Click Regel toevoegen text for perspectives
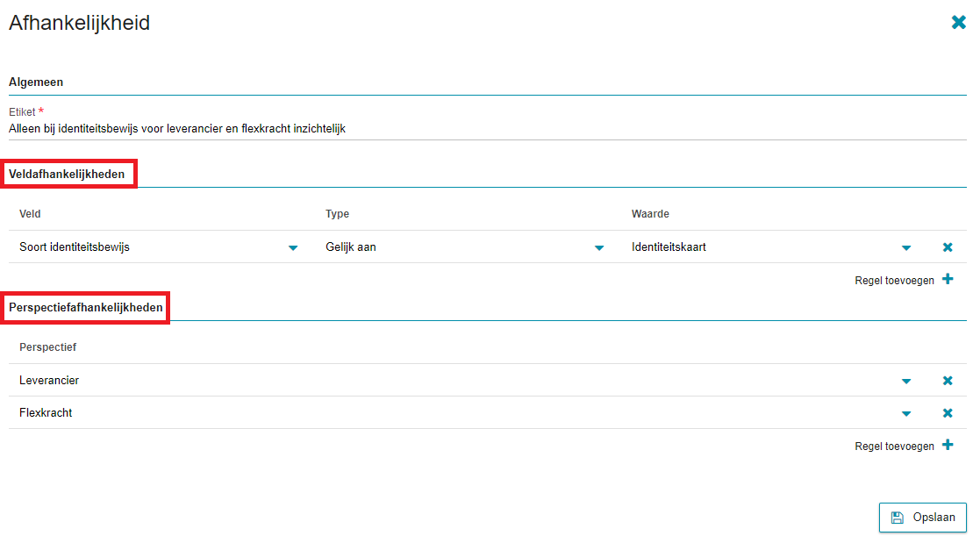 pyautogui.click(x=894, y=447)
